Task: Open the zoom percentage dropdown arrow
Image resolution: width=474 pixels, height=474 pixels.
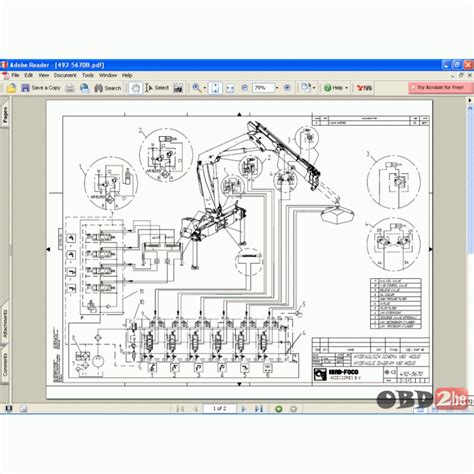Action: click(277, 88)
